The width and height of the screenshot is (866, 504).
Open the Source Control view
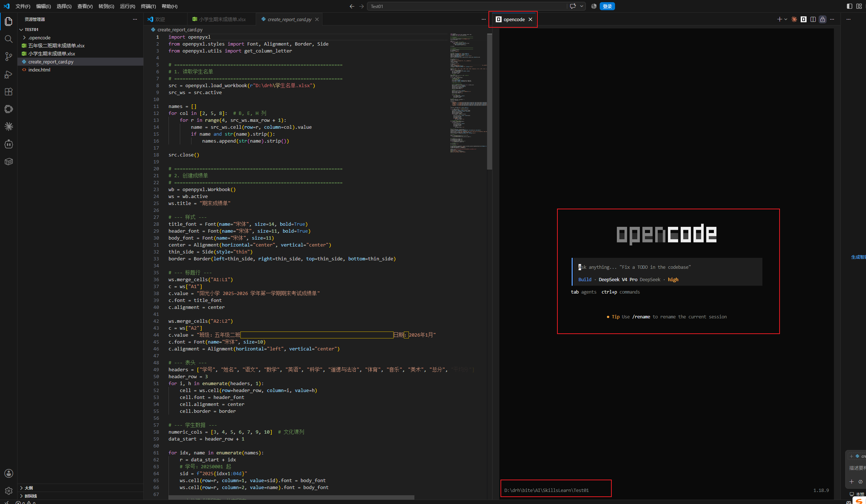[8, 57]
